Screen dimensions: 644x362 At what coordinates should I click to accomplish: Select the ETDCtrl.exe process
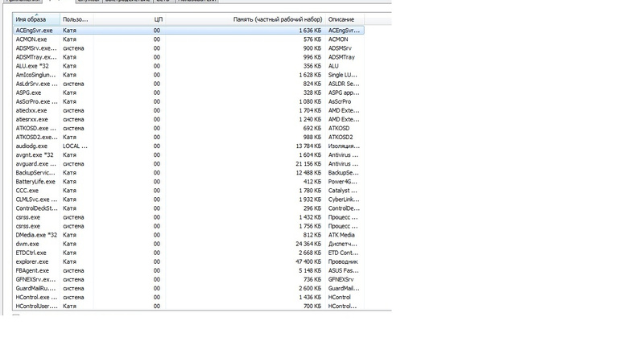pos(188,253)
